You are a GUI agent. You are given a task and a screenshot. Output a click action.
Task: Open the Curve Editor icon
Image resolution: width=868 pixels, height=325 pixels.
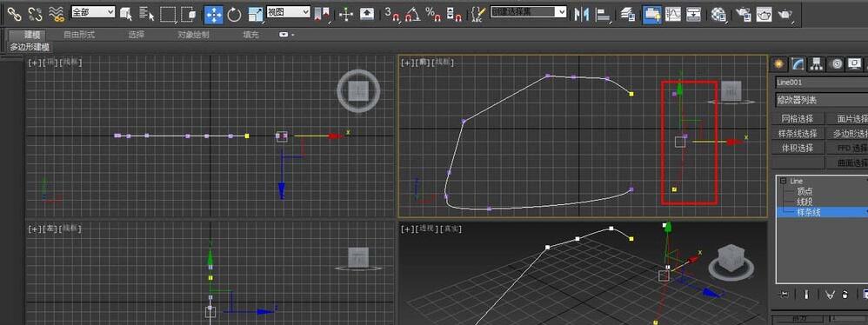tap(673, 15)
